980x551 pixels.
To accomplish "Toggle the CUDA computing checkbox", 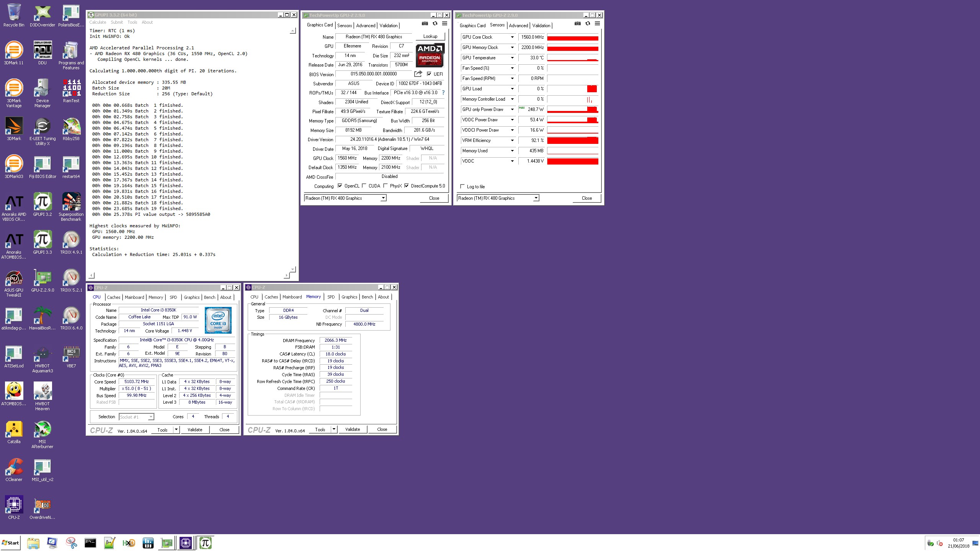I will click(364, 186).
